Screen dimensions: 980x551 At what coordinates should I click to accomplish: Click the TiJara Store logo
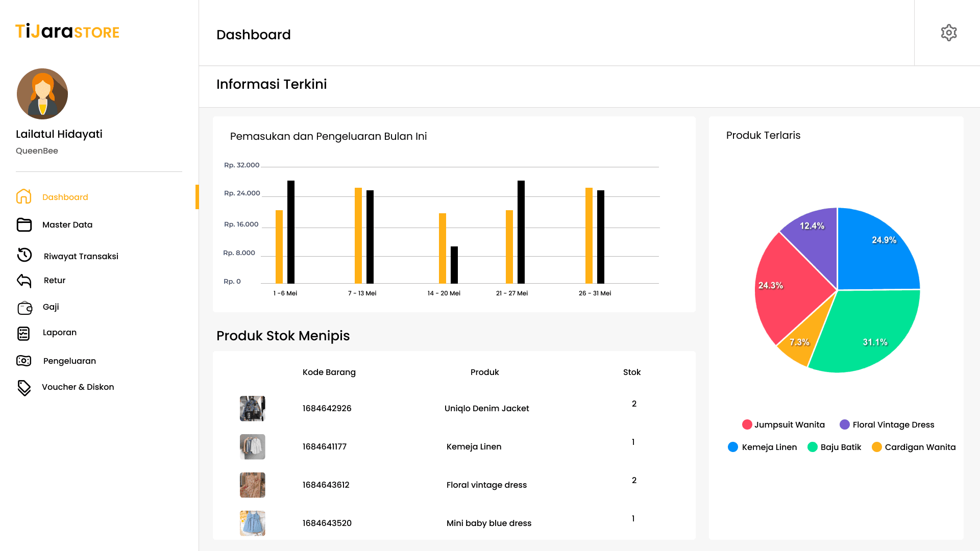[67, 32]
